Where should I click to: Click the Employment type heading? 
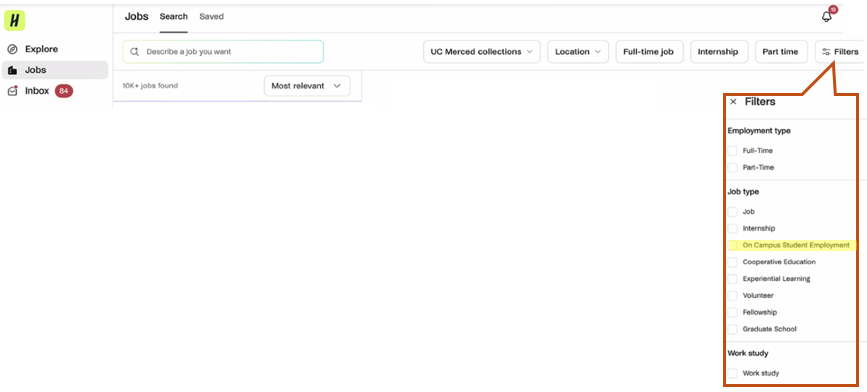coord(759,131)
